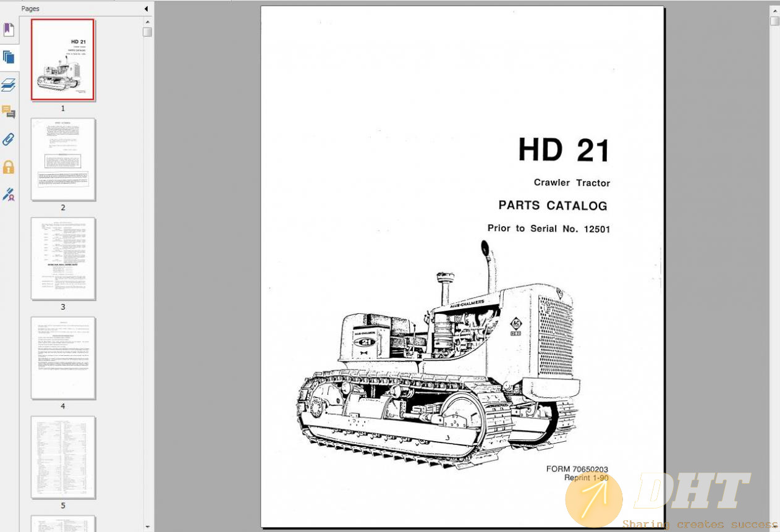780x532 pixels.
Task: Click thumbnail panel scroll down arrow
Action: pyautogui.click(x=147, y=527)
